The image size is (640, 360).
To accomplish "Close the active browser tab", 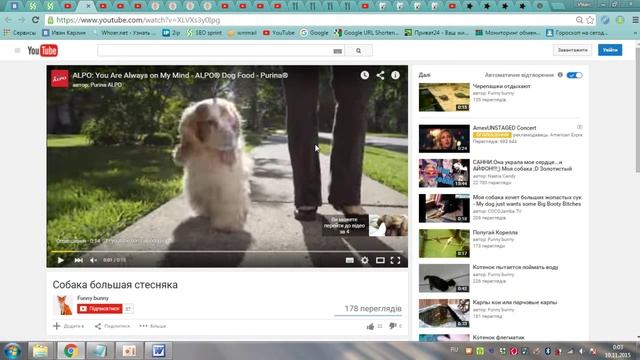I will [88, 6].
